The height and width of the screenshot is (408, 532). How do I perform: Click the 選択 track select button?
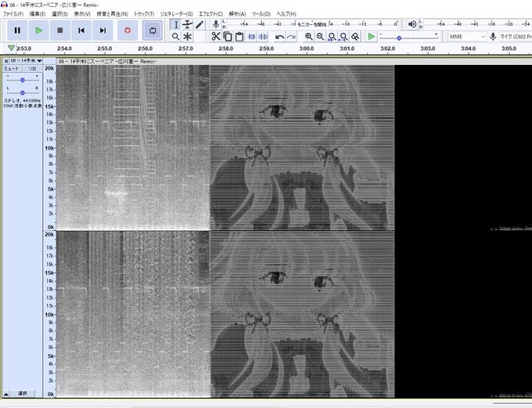point(23,394)
